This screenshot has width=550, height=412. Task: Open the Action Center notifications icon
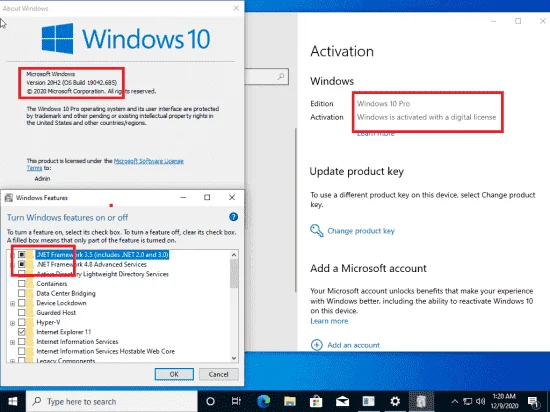(534, 402)
